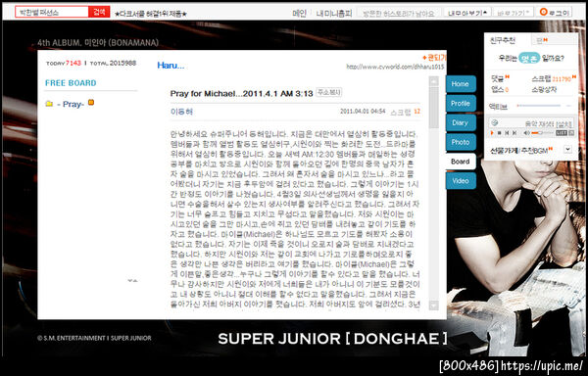Click the FREE BOARD heading
The height and width of the screenshot is (376, 588).
(71, 83)
